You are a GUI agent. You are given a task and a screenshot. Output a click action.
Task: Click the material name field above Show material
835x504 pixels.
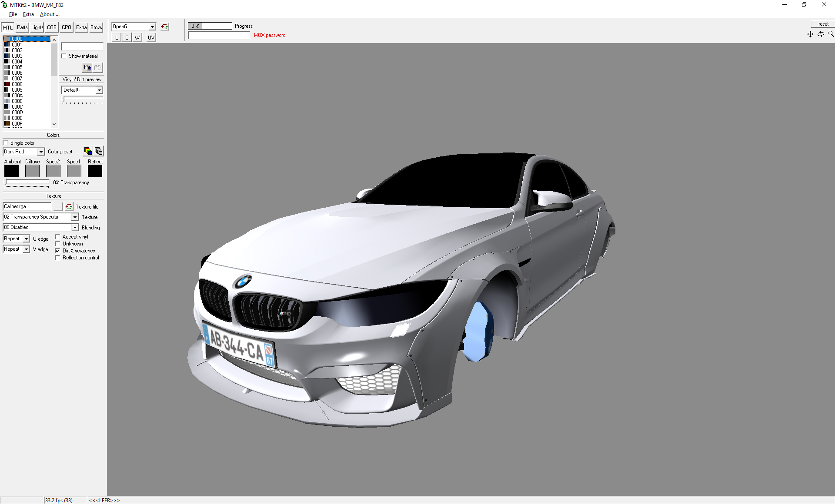click(82, 46)
